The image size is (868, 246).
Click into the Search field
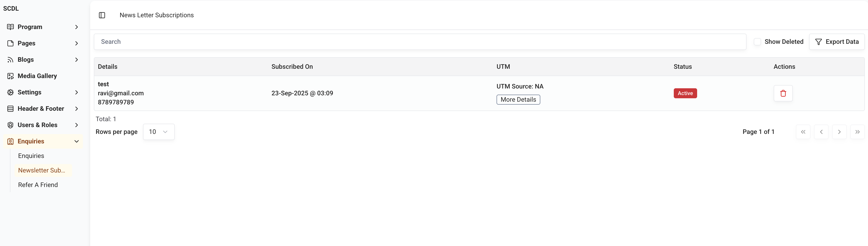click(419, 42)
